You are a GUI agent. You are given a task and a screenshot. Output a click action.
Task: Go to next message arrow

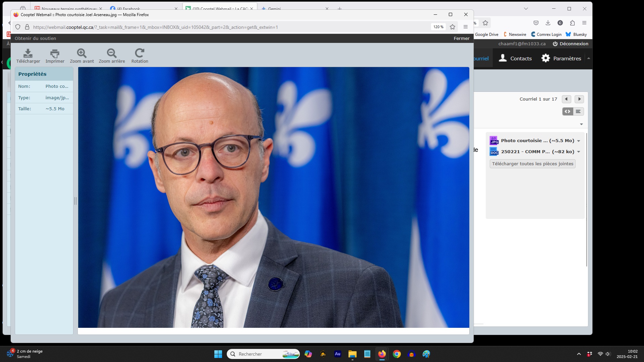click(x=579, y=99)
